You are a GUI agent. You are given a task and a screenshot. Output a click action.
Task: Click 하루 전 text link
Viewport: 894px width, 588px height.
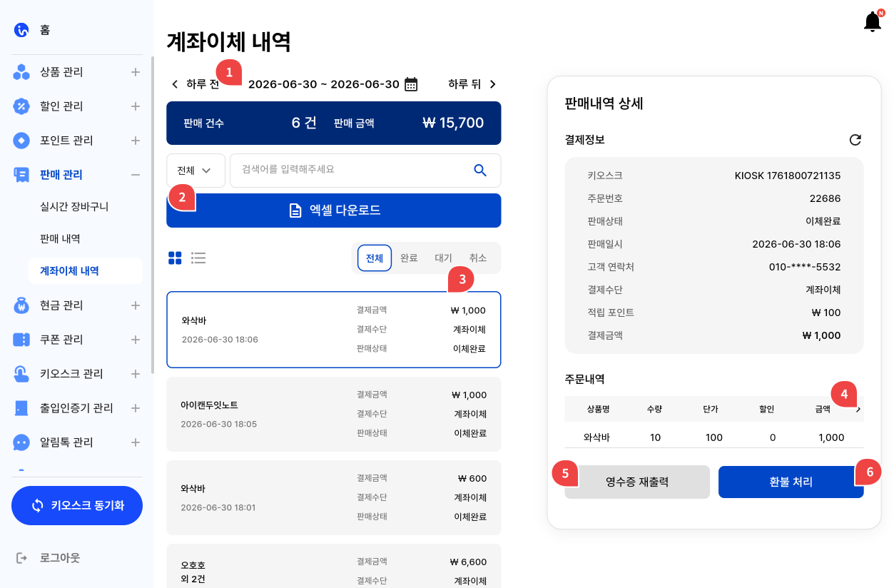203,84
